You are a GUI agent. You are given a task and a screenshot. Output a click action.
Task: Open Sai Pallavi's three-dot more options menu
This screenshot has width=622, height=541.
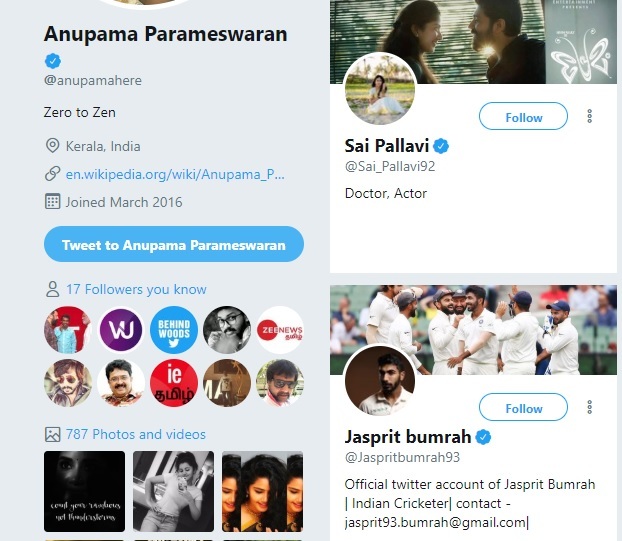[589, 116]
